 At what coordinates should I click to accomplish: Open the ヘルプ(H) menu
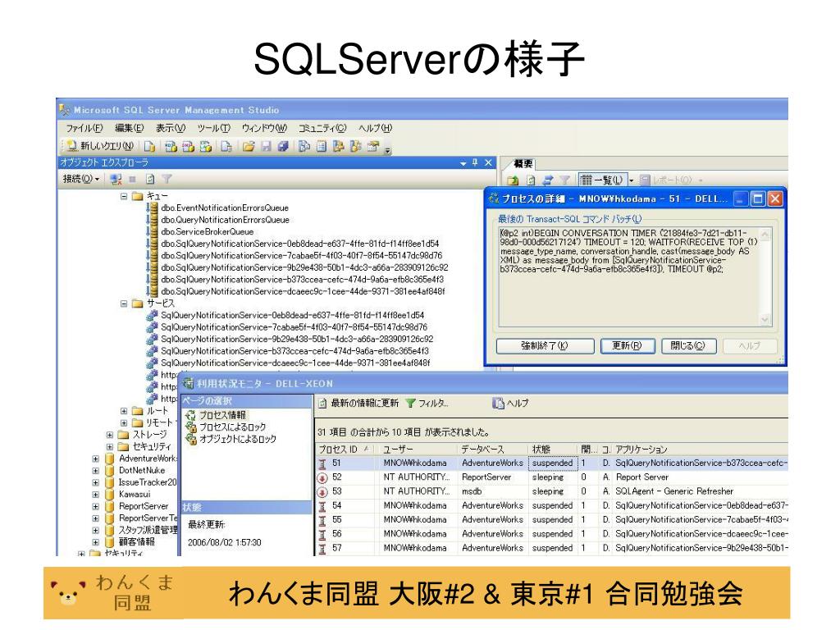click(x=375, y=128)
